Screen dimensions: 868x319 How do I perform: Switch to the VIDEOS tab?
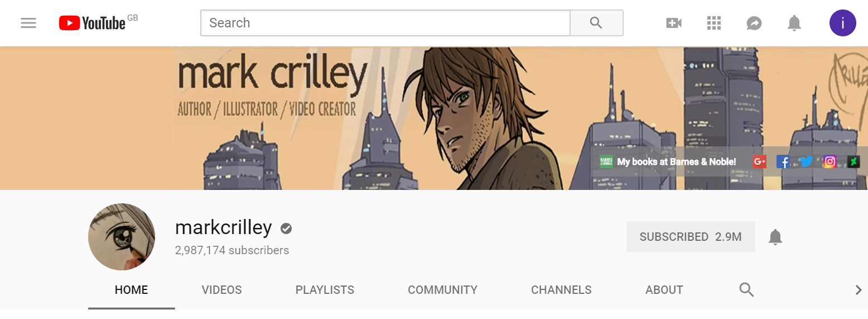222,290
